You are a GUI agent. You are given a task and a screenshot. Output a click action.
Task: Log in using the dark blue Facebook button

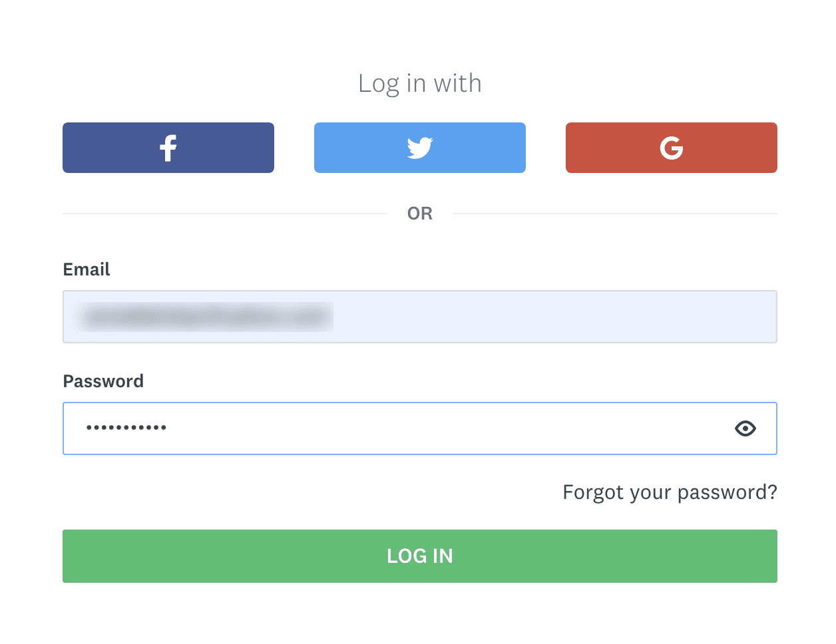pos(168,148)
